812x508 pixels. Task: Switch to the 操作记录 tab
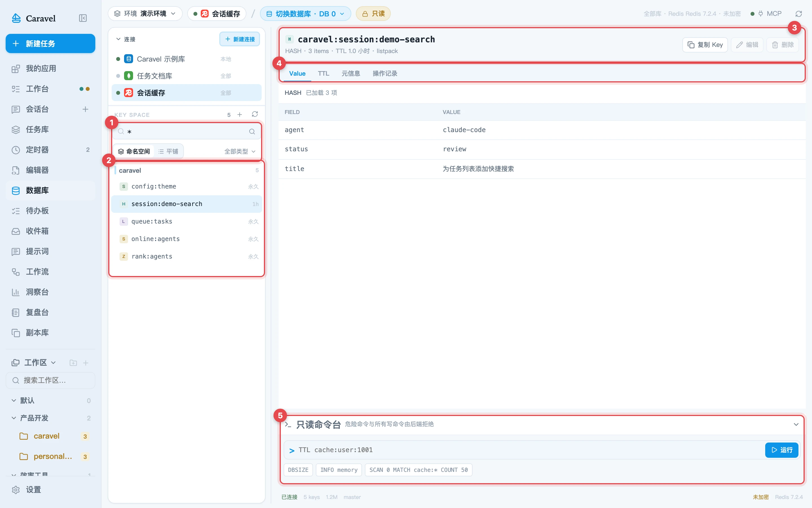385,74
